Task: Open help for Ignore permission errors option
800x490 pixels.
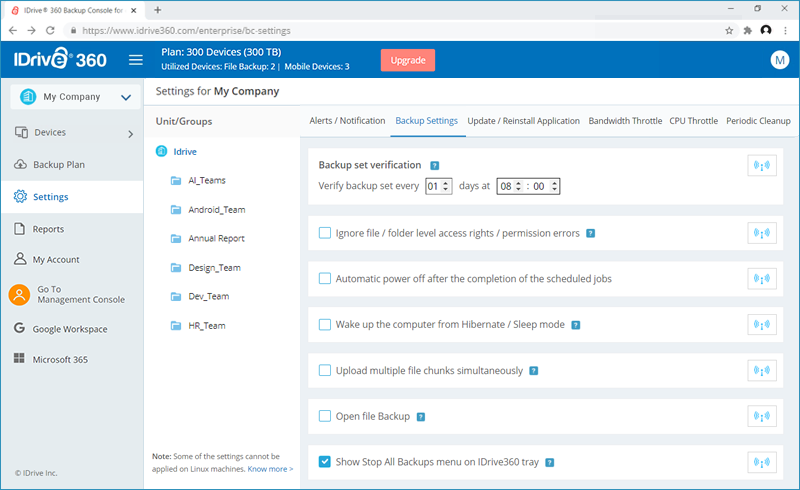Action: pos(590,233)
